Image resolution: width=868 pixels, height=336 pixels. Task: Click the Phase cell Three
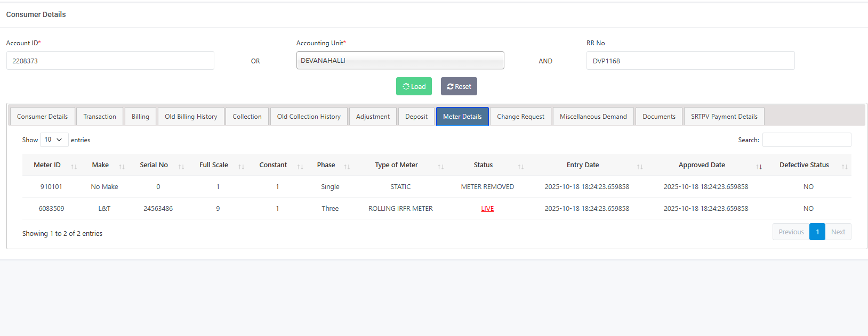click(x=330, y=209)
